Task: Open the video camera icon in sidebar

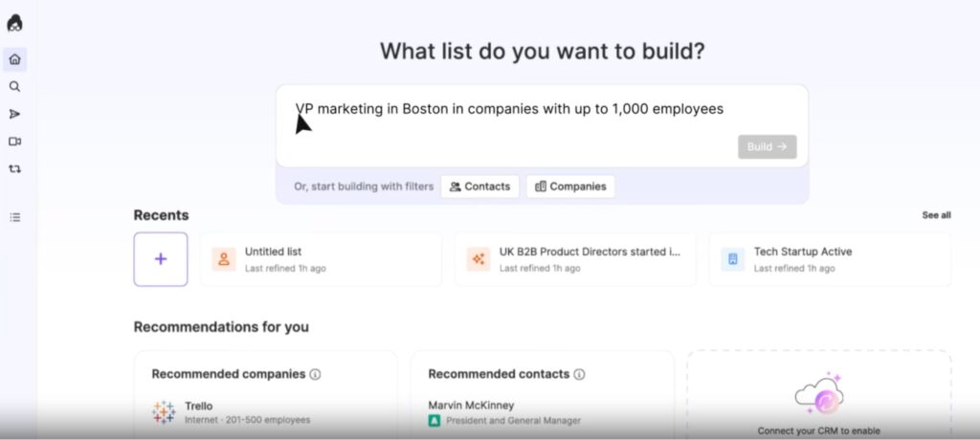Action: pyautogui.click(x=15, y=142)
